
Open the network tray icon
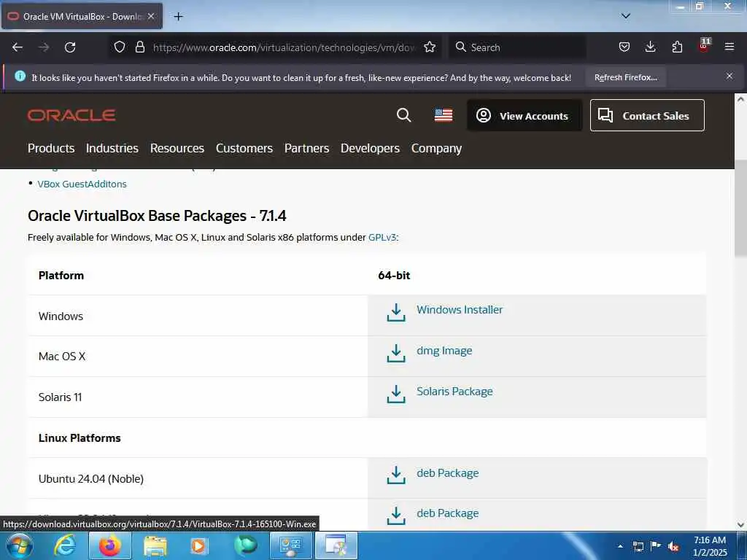(x=638, y=546)
